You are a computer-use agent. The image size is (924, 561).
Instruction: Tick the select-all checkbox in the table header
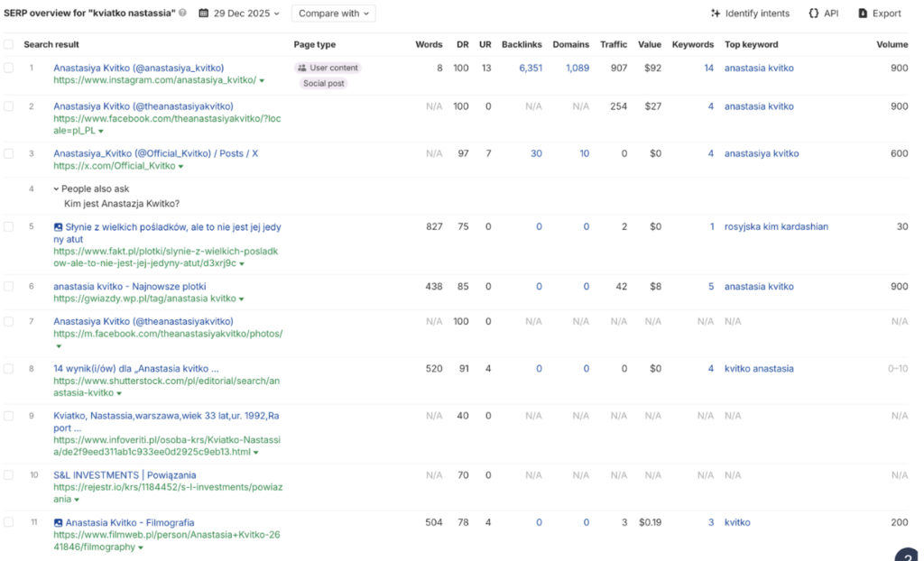point(9,44)
